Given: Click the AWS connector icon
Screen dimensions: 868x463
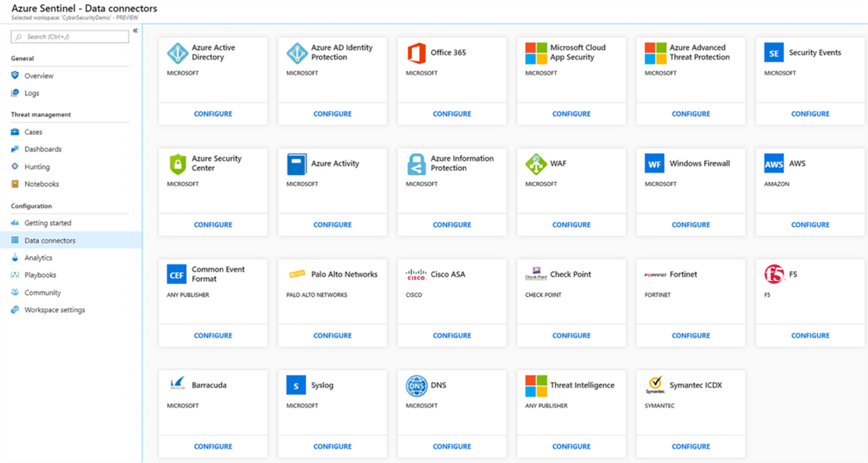Looking at the screenshot, I should click(774, 164).
